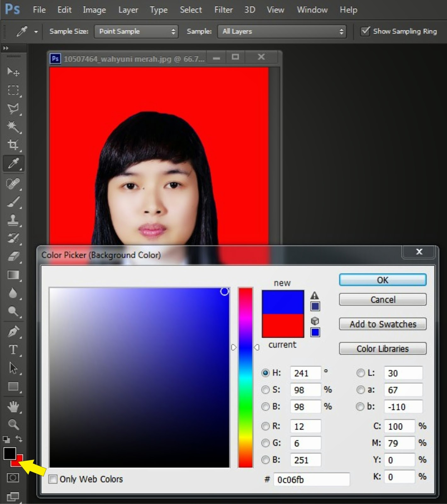Click the black foreground color swatch
Viewport: 447px width, 504px height.
(10, 454)
